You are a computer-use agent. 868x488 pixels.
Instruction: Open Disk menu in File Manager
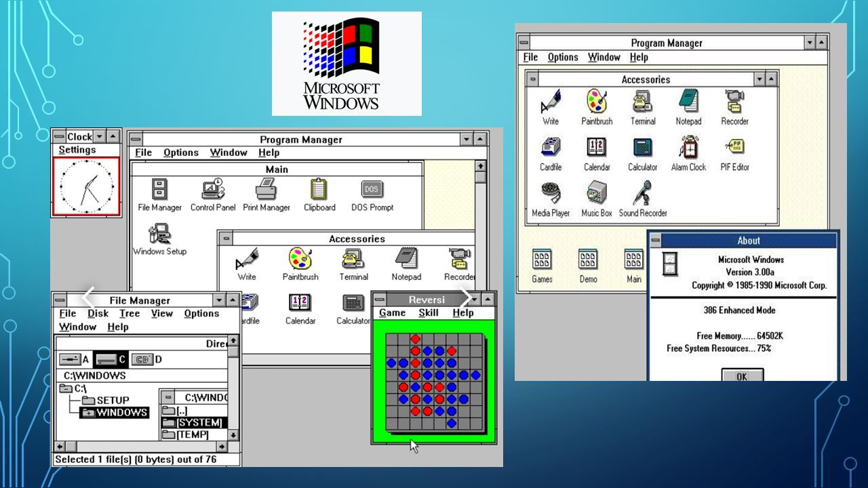[x=98, y=314]
